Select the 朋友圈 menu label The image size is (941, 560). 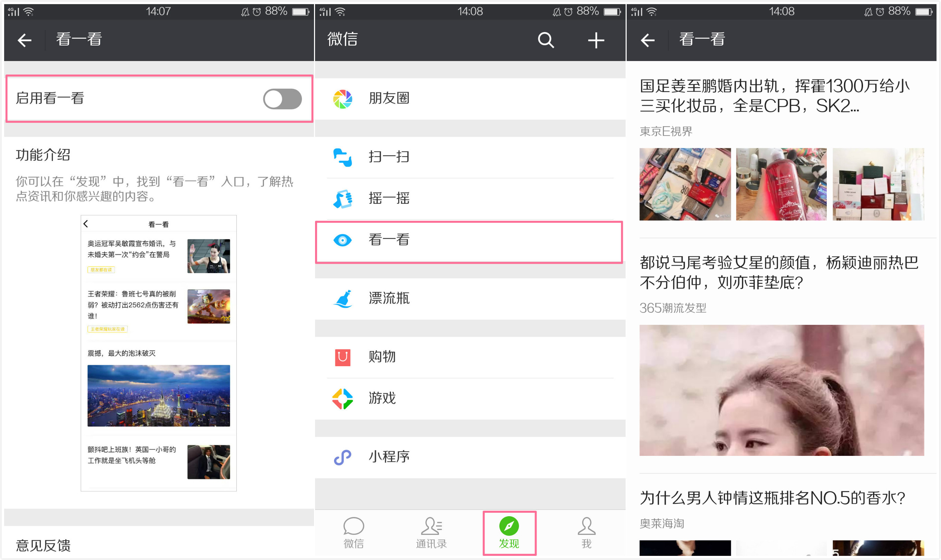(389, 99)
